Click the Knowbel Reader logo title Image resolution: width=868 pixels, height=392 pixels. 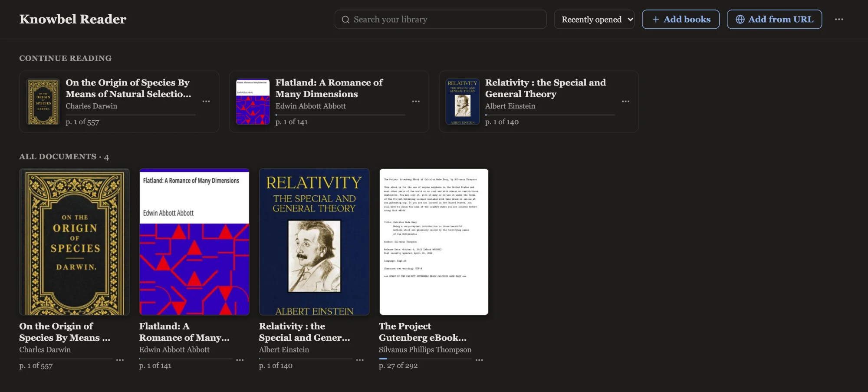tap(73, 19)
